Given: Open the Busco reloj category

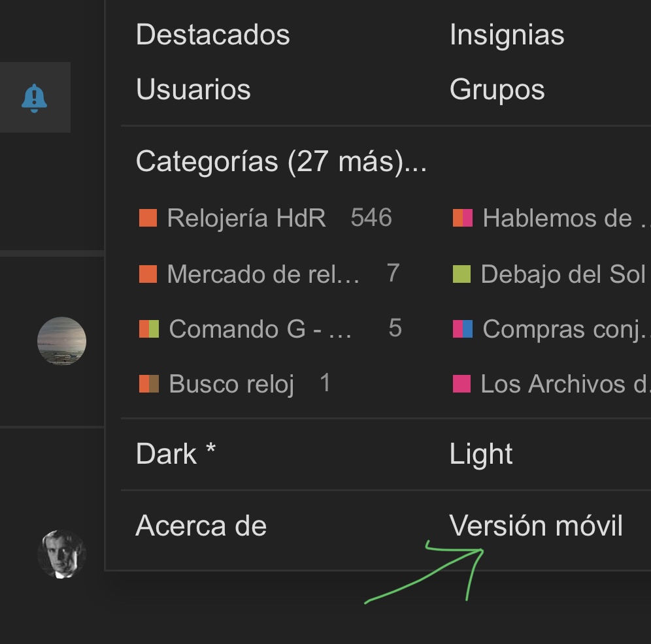Looking at the screenshot, I should (231, 384).
